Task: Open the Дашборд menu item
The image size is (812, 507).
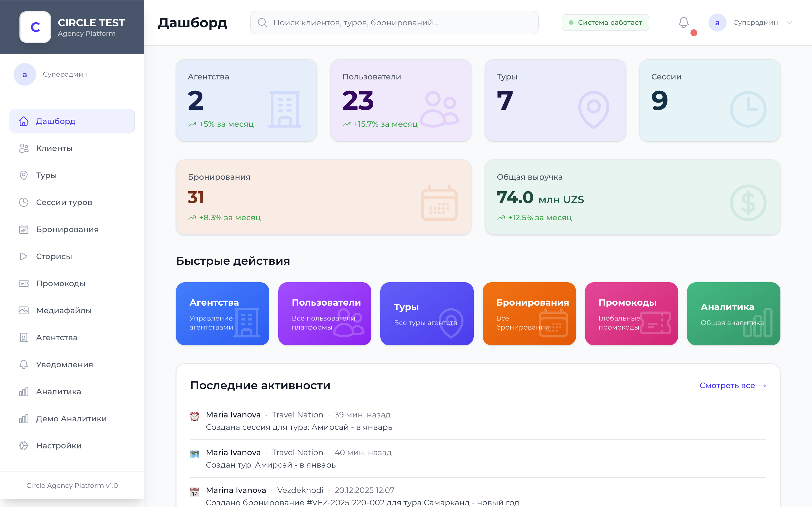Action: pyautogui.click(x=56, y=121)
